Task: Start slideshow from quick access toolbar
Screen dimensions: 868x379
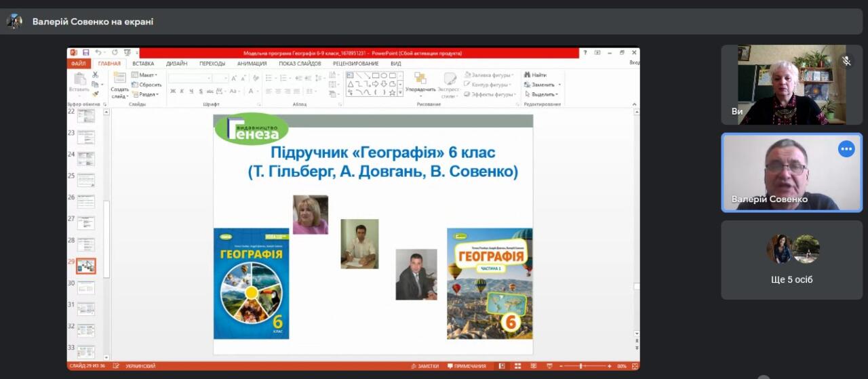Action: tap(127, 52)
